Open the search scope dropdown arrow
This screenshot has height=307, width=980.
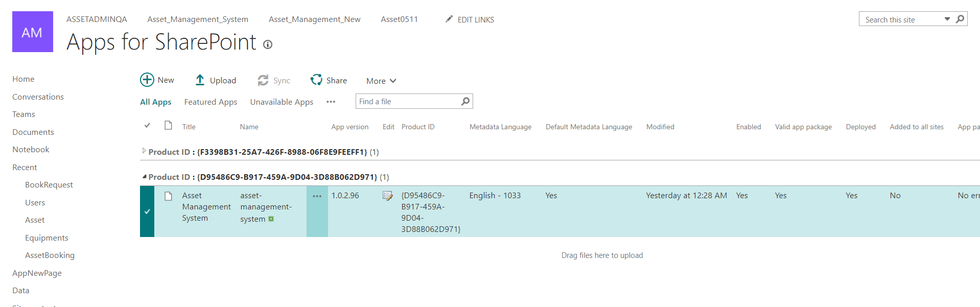click(x=947, y=19)
